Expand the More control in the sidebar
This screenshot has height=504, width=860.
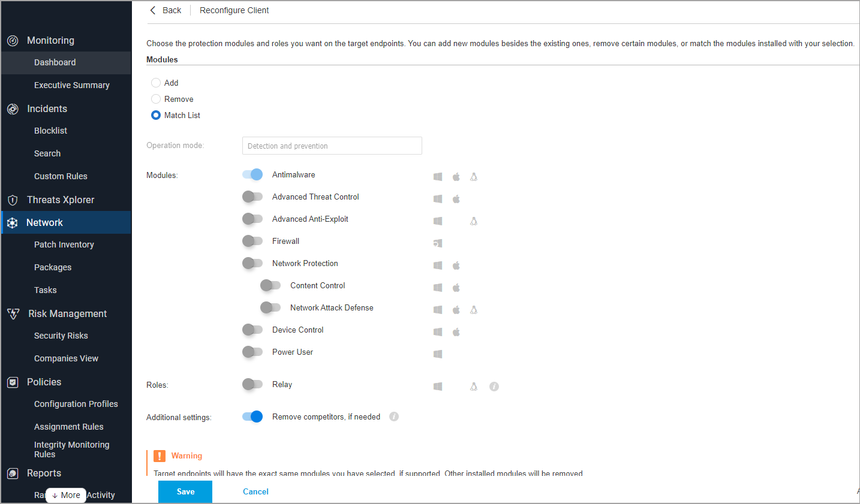(x=65, y=495)
